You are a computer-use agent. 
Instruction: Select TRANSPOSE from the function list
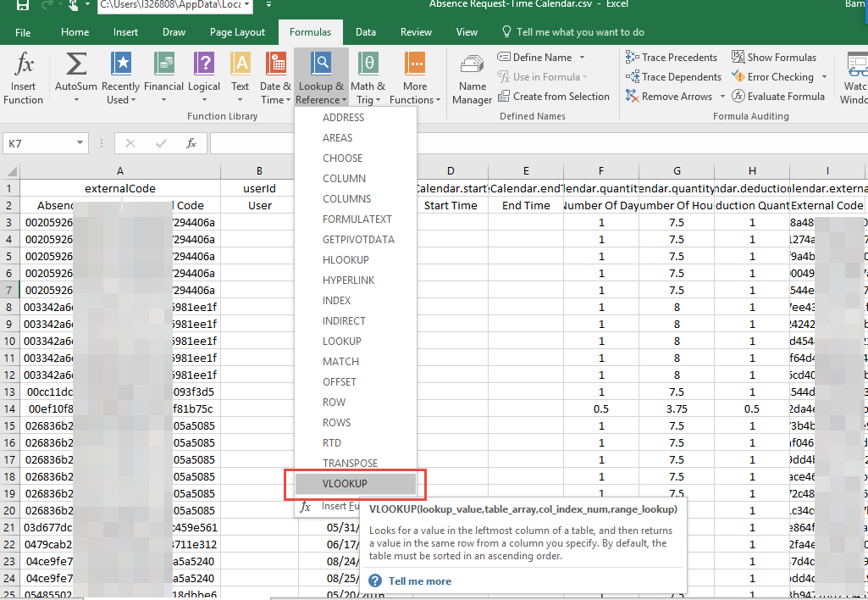pyautogui.click(x=356, y=464)
